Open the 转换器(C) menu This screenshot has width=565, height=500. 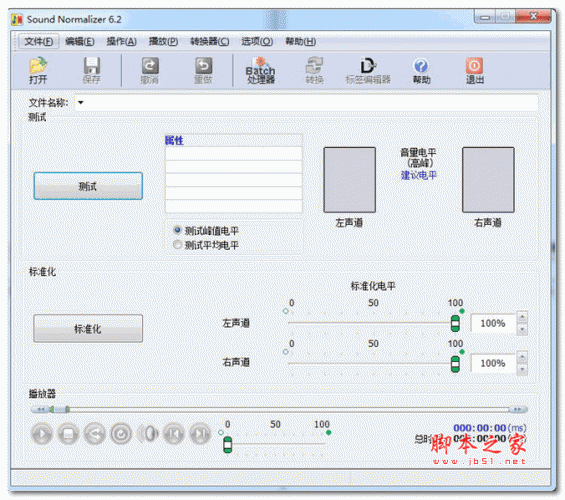(209, 42)
